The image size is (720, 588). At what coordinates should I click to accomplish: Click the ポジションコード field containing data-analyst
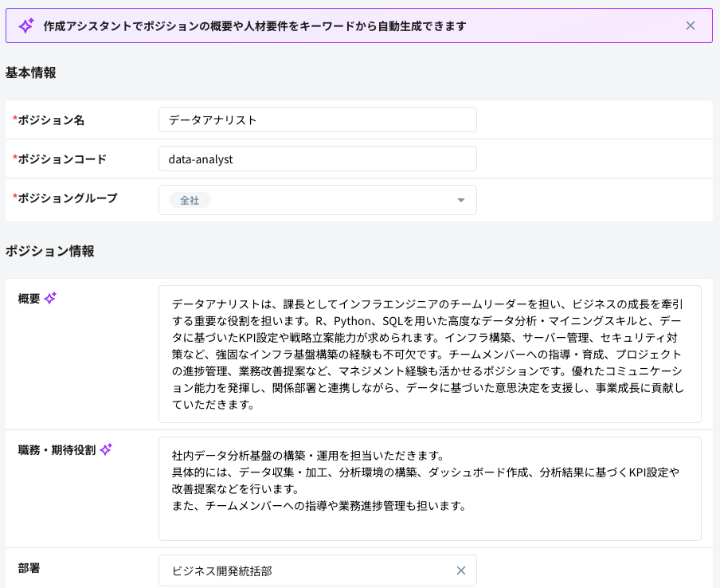tap(317, 159)
